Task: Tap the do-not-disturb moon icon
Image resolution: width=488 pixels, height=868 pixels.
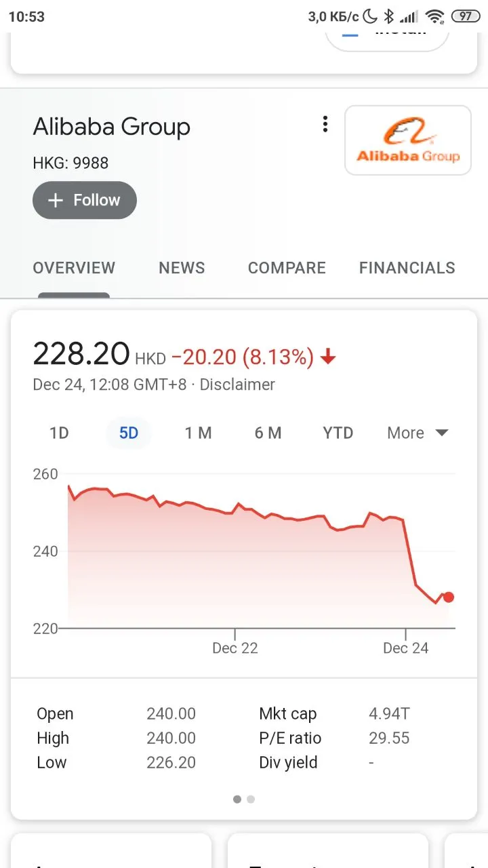Action: (371, 16)
